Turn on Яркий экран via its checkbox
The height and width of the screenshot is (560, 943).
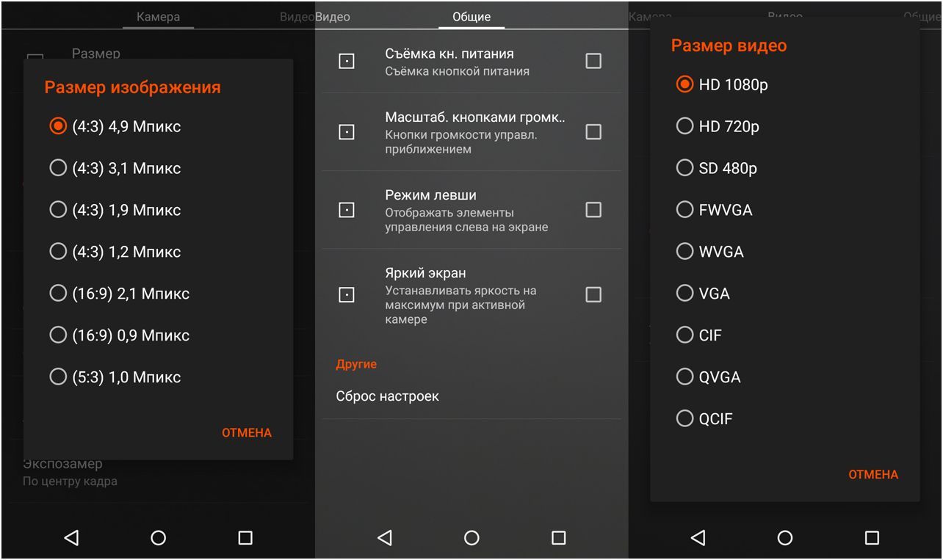click(x=593, y=295)
